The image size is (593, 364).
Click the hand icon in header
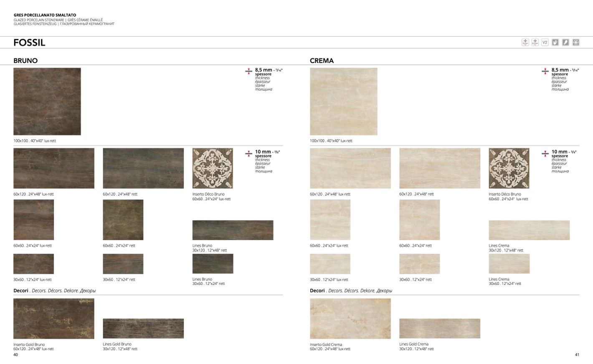555,42
